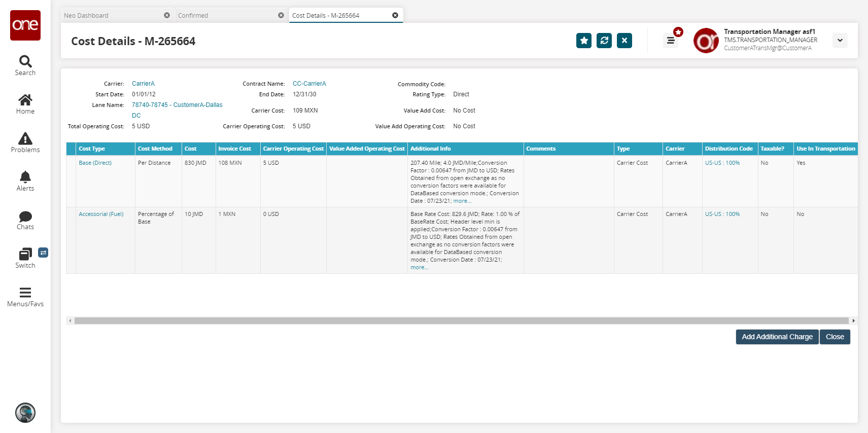This screenshot has width=868, height=433.
Task: Open Menus/Favs hamburger icon
Action: coord(25,293)
